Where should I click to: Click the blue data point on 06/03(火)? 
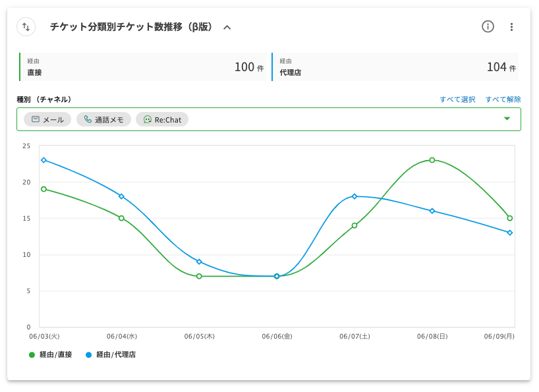43,160
